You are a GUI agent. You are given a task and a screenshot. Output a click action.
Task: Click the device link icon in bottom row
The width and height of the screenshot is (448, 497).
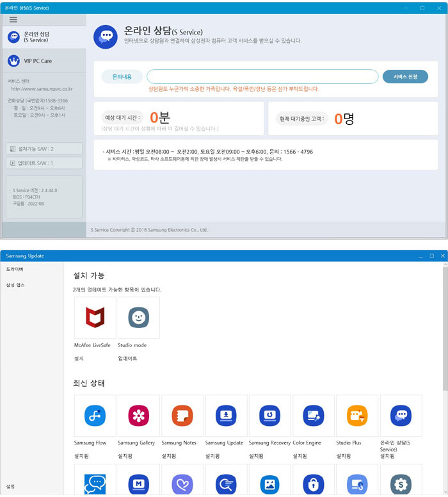(x=357, y=484)
